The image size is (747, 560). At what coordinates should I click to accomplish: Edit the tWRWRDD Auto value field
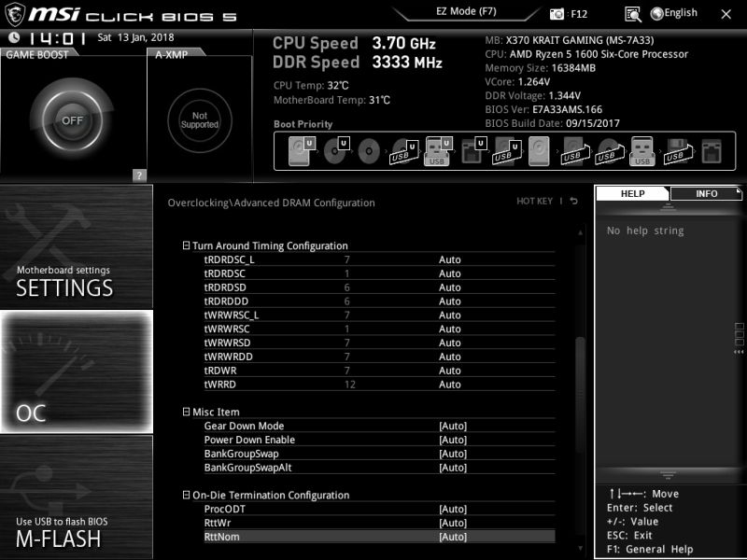coord(449,357)
